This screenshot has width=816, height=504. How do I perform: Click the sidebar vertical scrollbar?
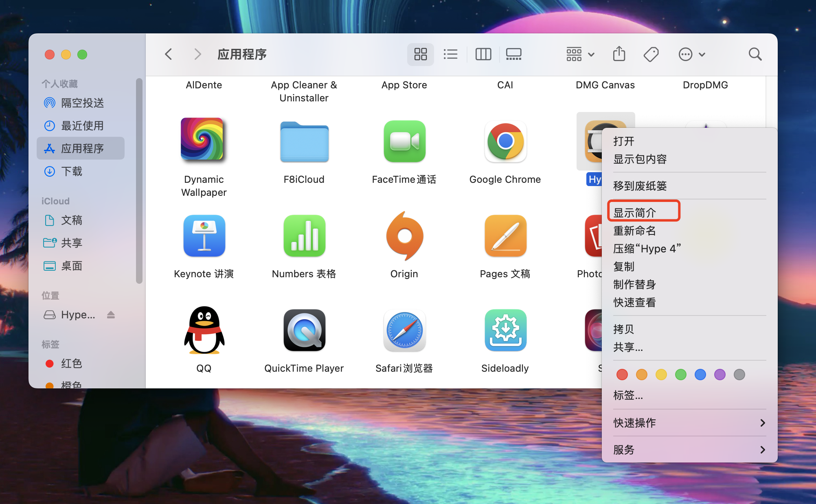click(139, 181)
